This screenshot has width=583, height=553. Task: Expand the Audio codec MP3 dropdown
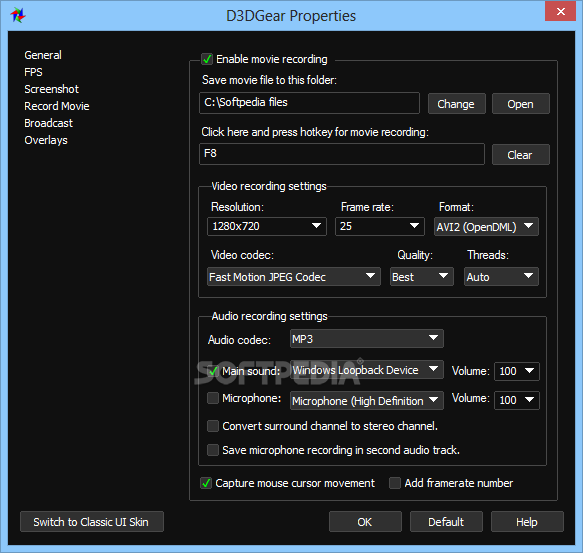[366, 339]
